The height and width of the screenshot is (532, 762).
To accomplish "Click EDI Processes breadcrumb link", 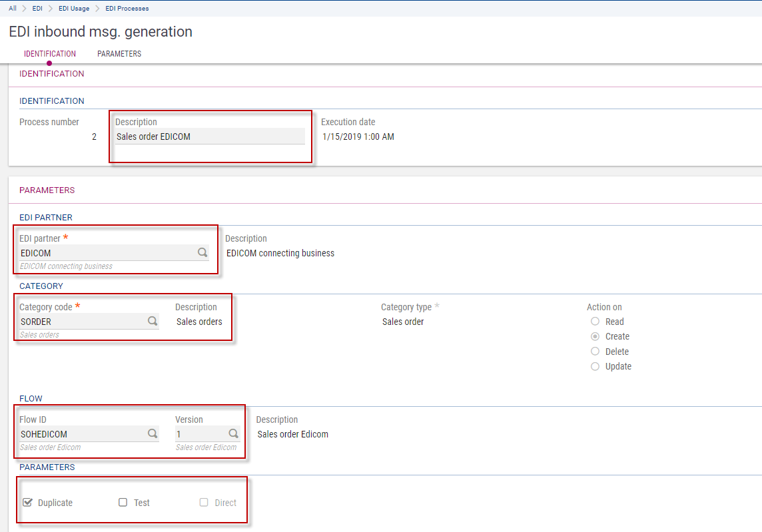I will [127, 9].
